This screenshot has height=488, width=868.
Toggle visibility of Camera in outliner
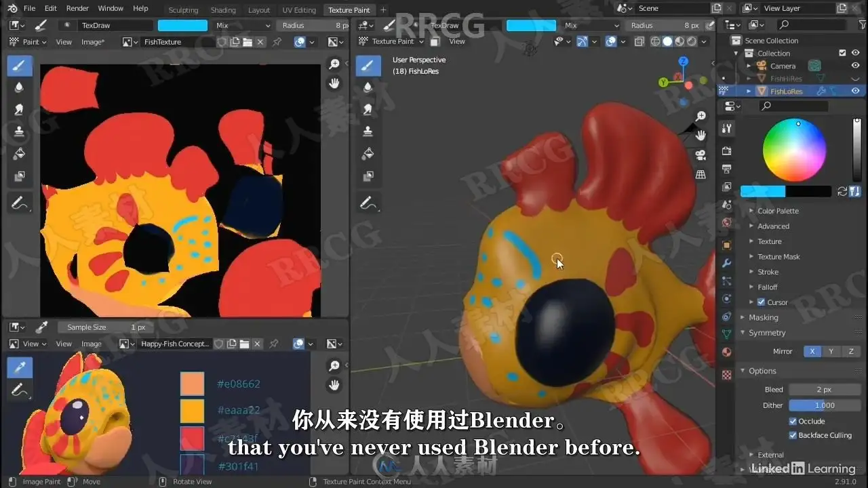point(855,66)
